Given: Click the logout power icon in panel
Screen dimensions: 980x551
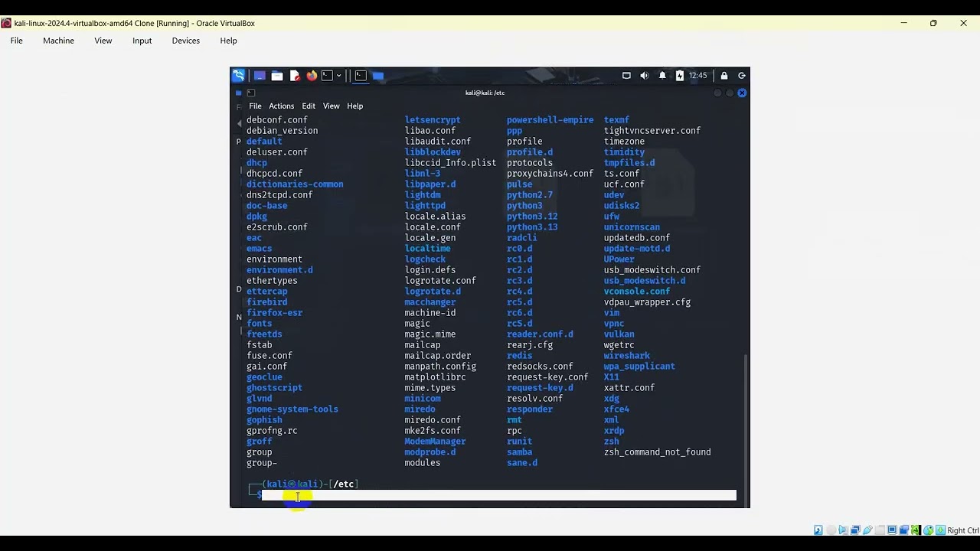Looking at the screenshot, I should 741,76.
